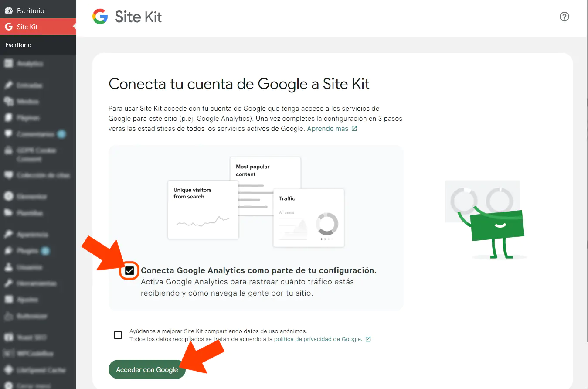
Task: Click the Escritorio dashboard gauge icon
Action: [x=8, y=10]
